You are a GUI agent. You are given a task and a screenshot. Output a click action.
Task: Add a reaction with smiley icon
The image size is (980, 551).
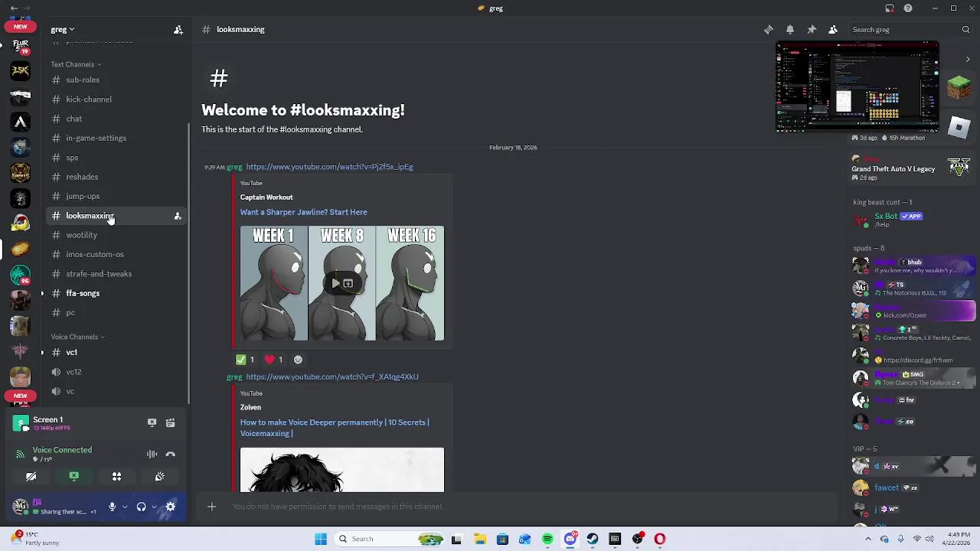pyautogui.click(x=298, y=360)
